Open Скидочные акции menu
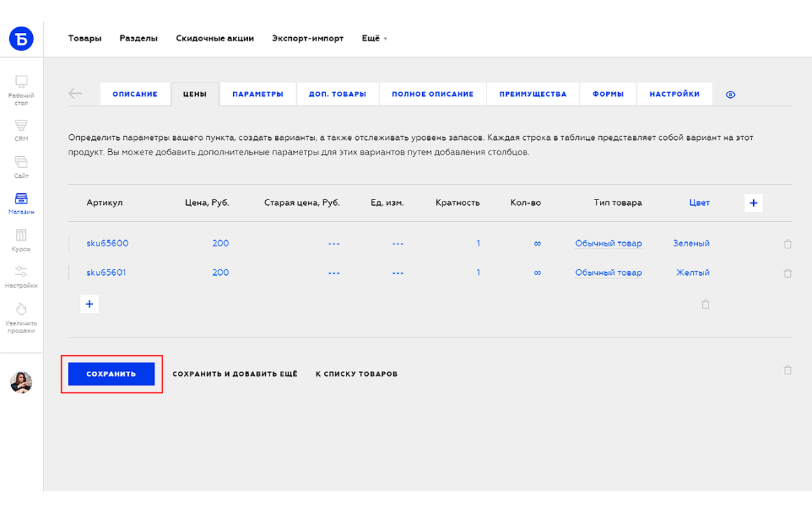812x513 pixels. [x=215, y=38]
